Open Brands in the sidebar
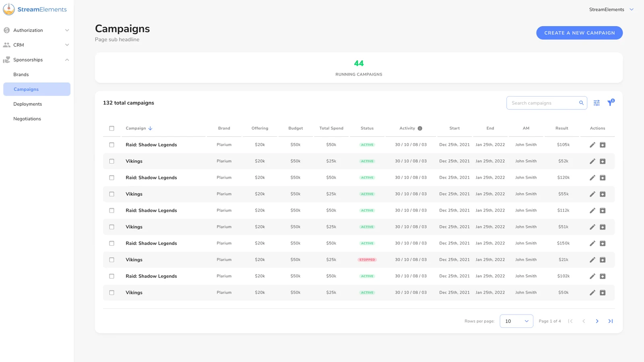Viewport: 644px width, 362px height. pyautogui.click(x=21, y=74)
